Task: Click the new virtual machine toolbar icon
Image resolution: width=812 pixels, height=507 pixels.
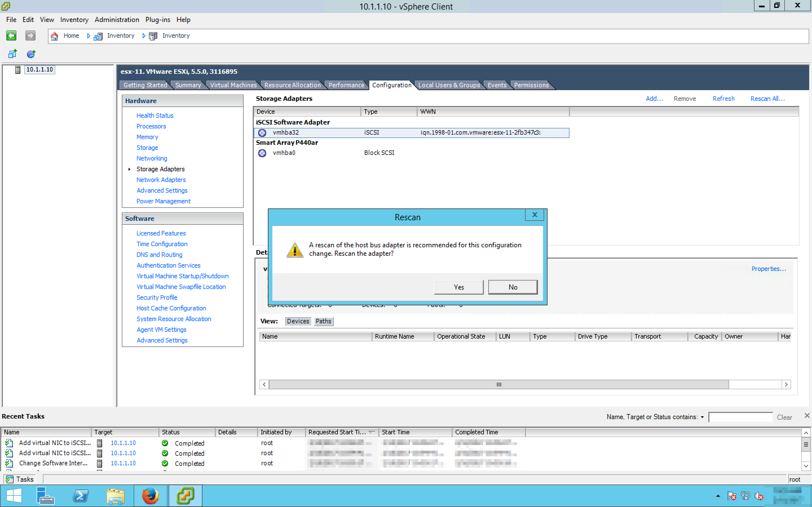Action: [12, 54]
